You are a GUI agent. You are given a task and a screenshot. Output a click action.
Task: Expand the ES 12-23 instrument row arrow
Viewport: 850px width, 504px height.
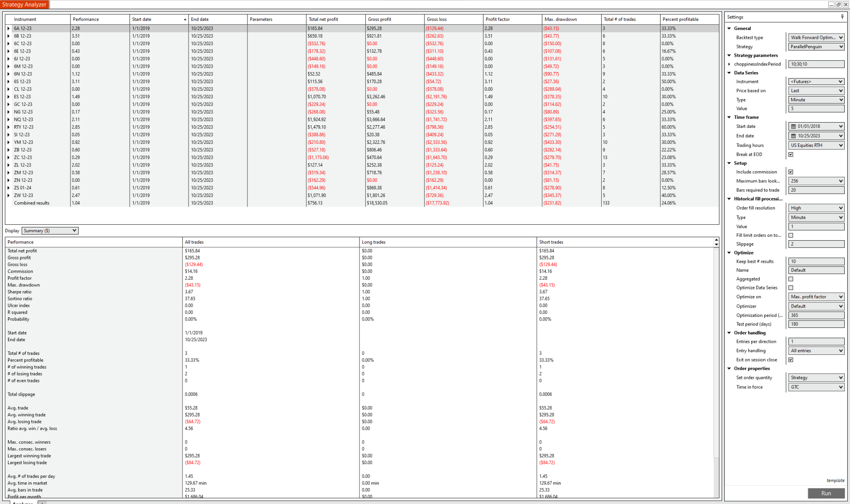[x=8, y=97]
